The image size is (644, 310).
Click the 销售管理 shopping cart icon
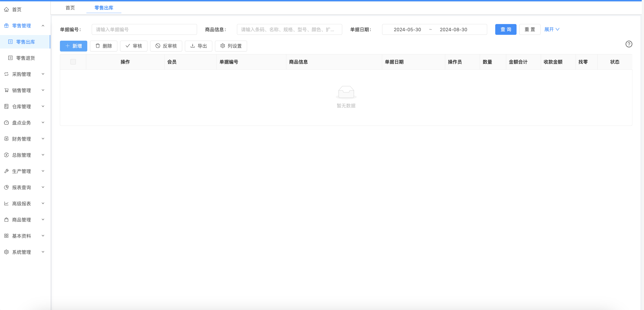(7, 90)
